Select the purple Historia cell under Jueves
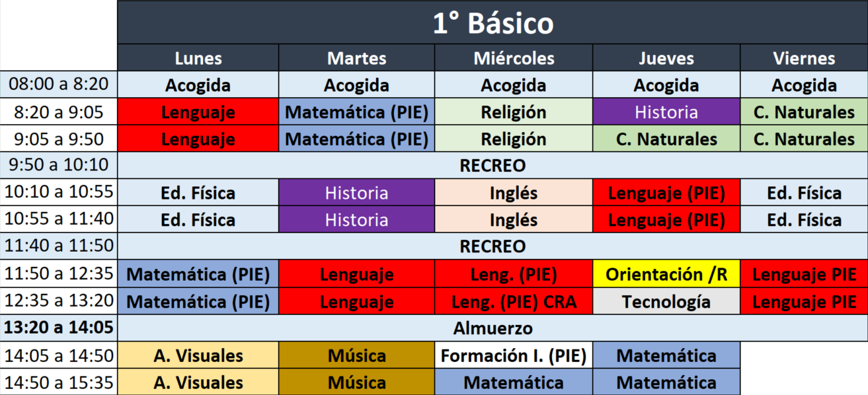868x395 pixels. [x=666, y=112]
